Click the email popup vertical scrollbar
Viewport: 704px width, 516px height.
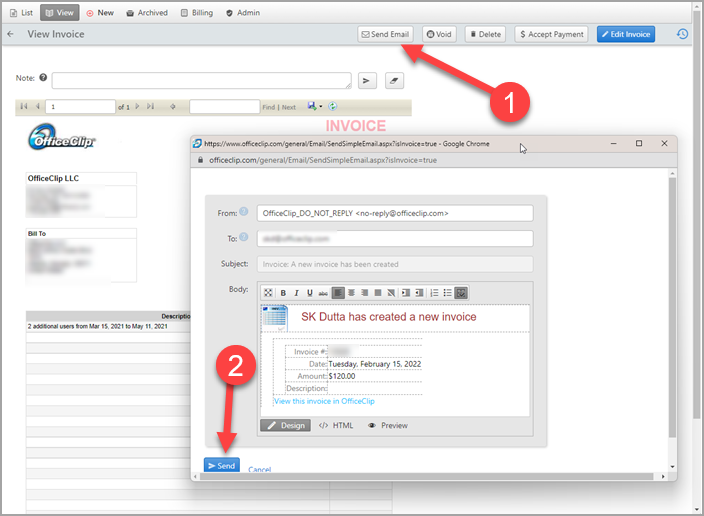click(x=672, y=308)
